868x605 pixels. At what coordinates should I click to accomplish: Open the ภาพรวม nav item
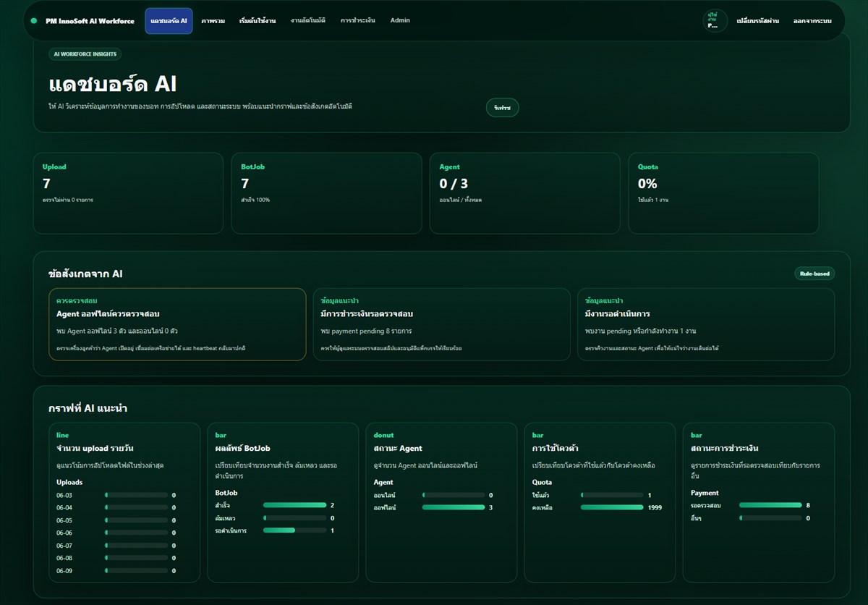coord(212,21)
